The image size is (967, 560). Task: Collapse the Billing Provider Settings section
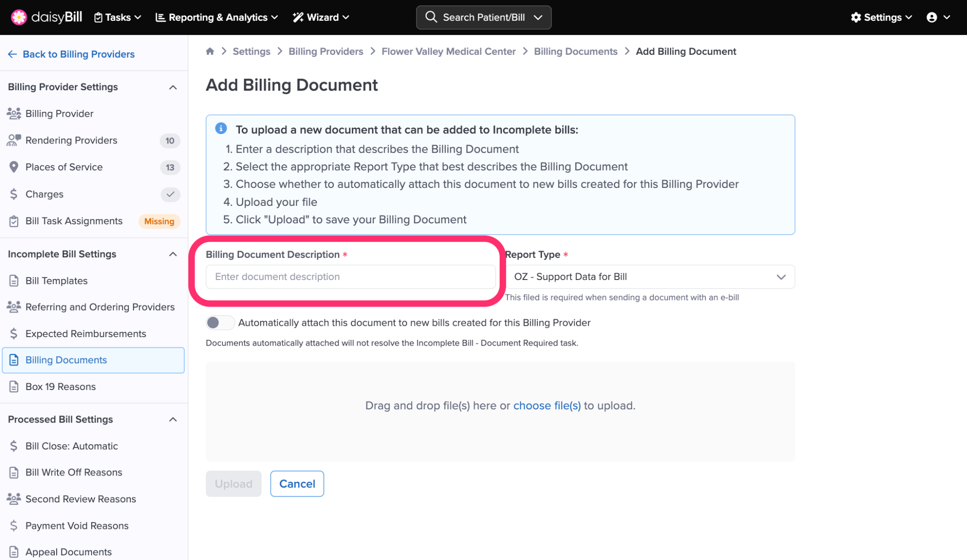[x=173, y=87]
